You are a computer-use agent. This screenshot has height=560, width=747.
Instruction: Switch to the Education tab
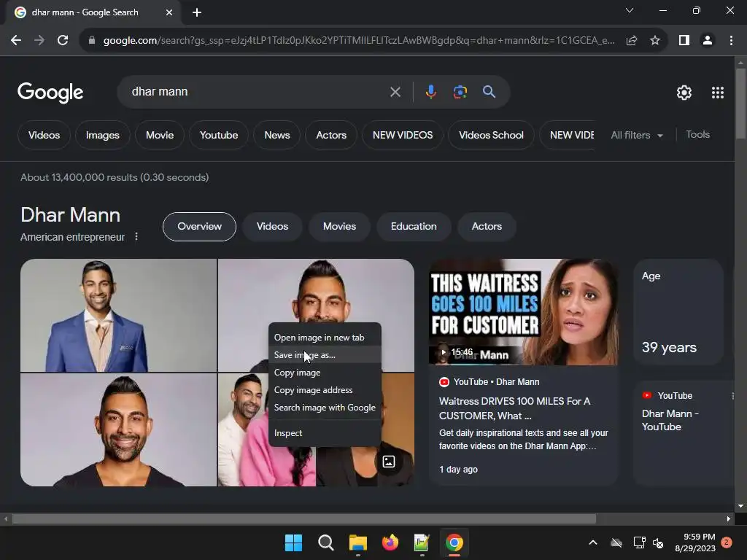coord(414,227)
